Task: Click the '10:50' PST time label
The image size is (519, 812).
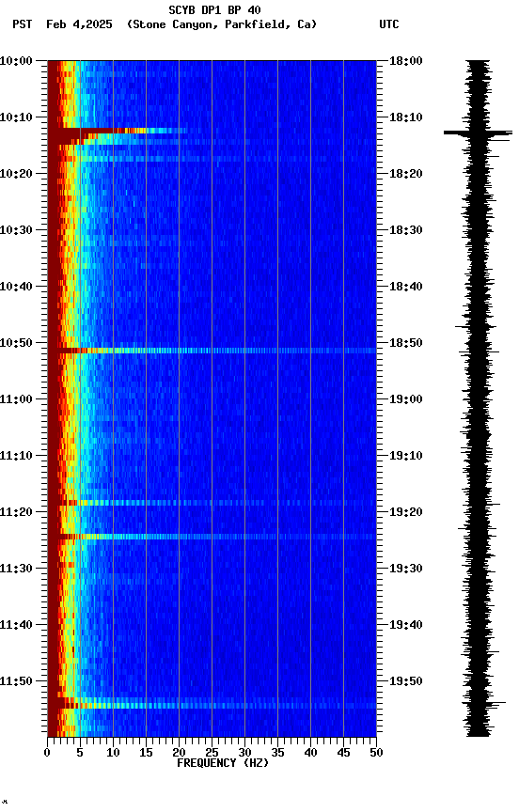Action: 16,343
